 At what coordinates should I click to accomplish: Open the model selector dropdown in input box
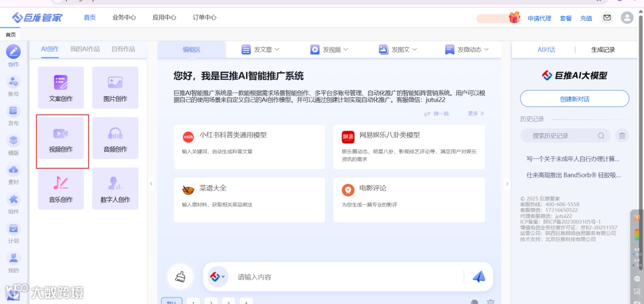coord(218,277)
